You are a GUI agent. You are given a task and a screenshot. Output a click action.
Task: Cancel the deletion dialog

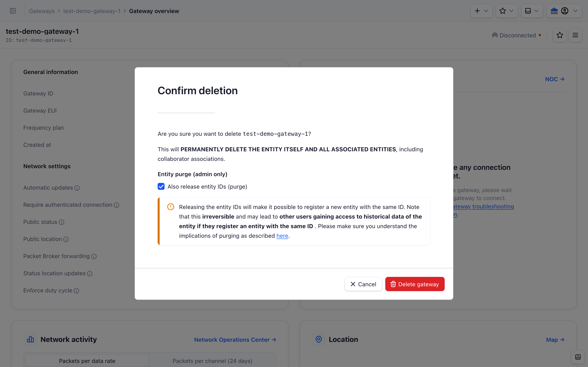363,284
